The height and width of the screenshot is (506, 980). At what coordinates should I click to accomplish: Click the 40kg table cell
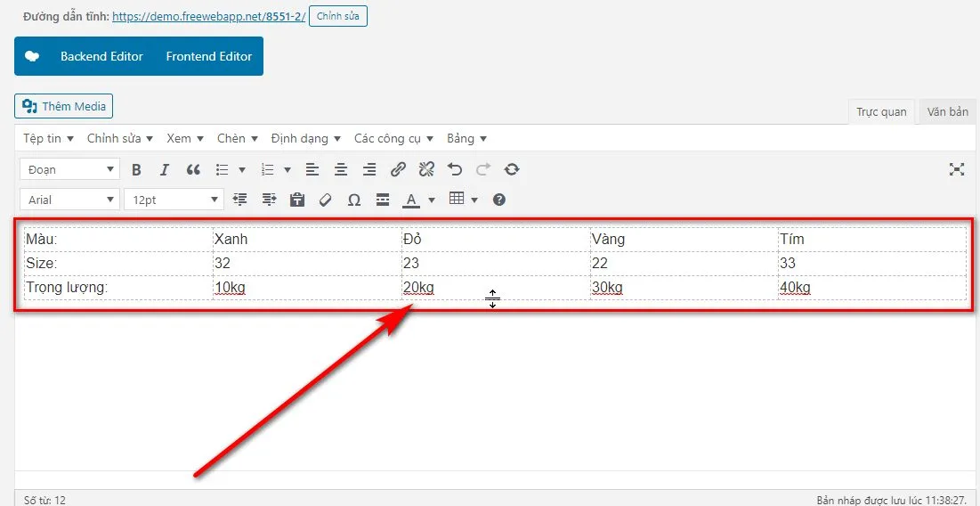click(x=872, y=288)
